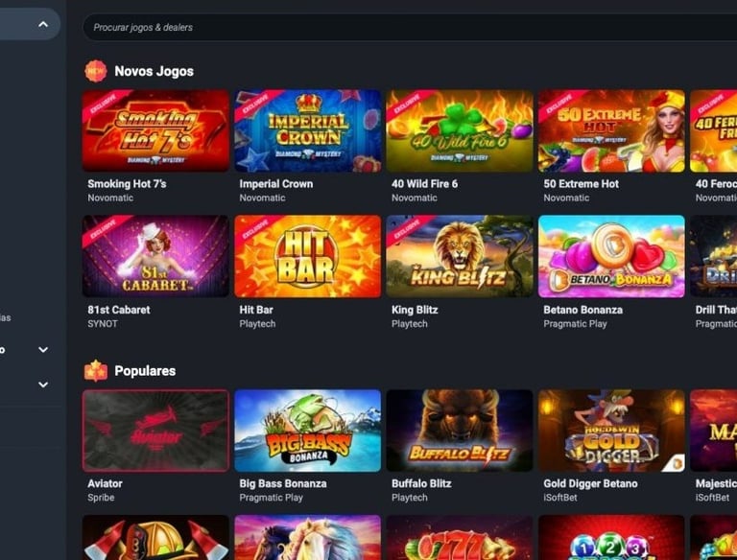Viewport: 737px width, 560px height.
Task: Click the Novos Jogos section heading
Action: (155, 71)
